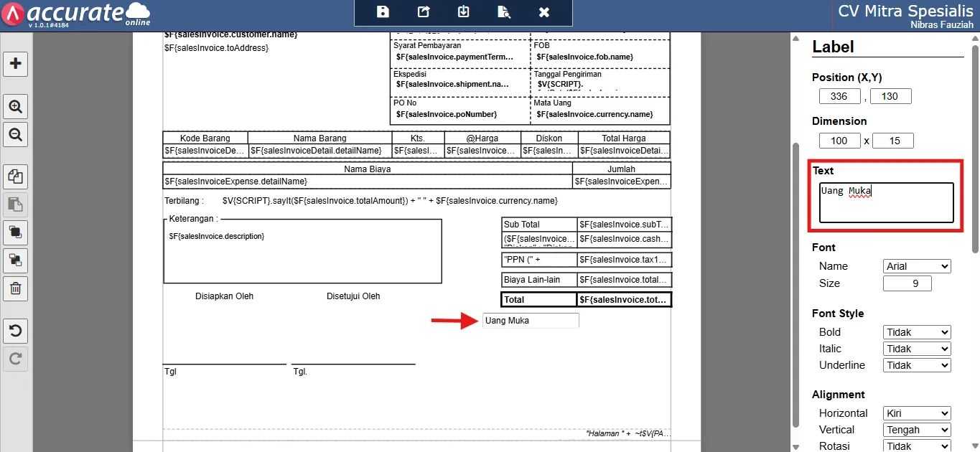Select the Syarat Pembayaran label
Screen dimensions: 980x452
pyautogui.click(x=427, y=45)
